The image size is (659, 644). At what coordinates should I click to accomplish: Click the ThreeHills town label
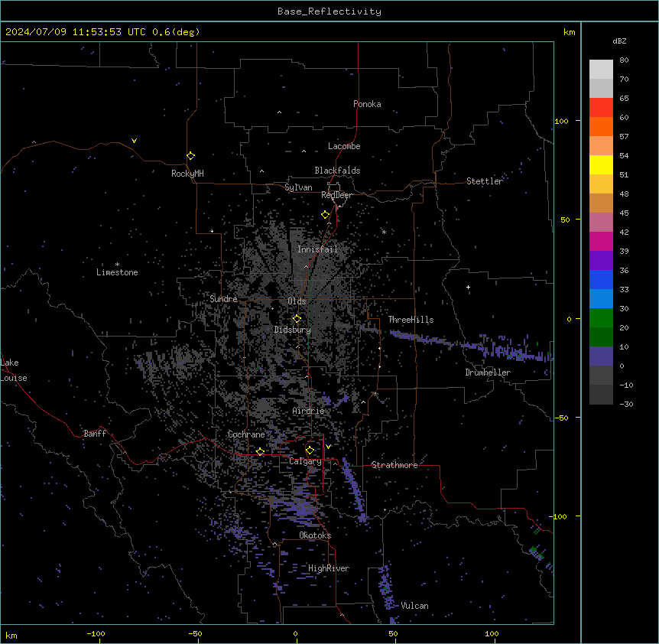[411, 320]
